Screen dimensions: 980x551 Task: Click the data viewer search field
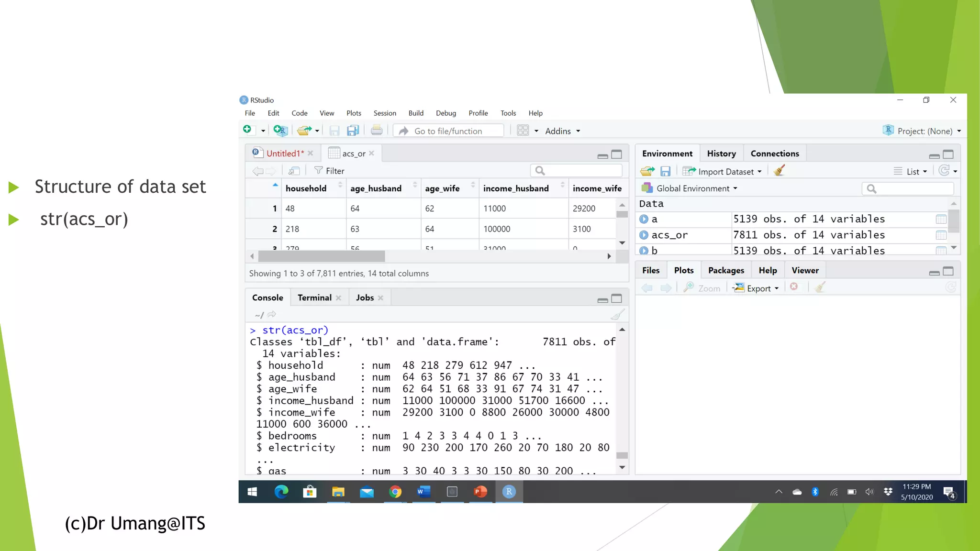[576, 171]
